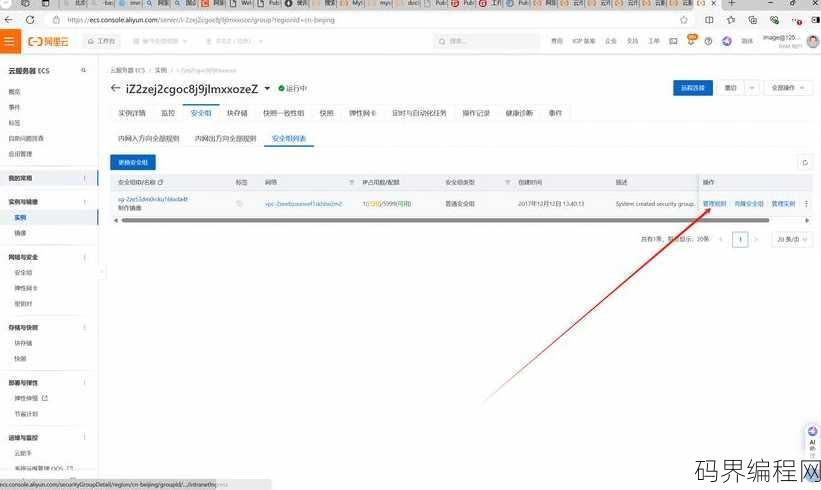Switch to the 健康诊断 tab
The width and height of the screenshot is (821, 490).
point(519,113)
